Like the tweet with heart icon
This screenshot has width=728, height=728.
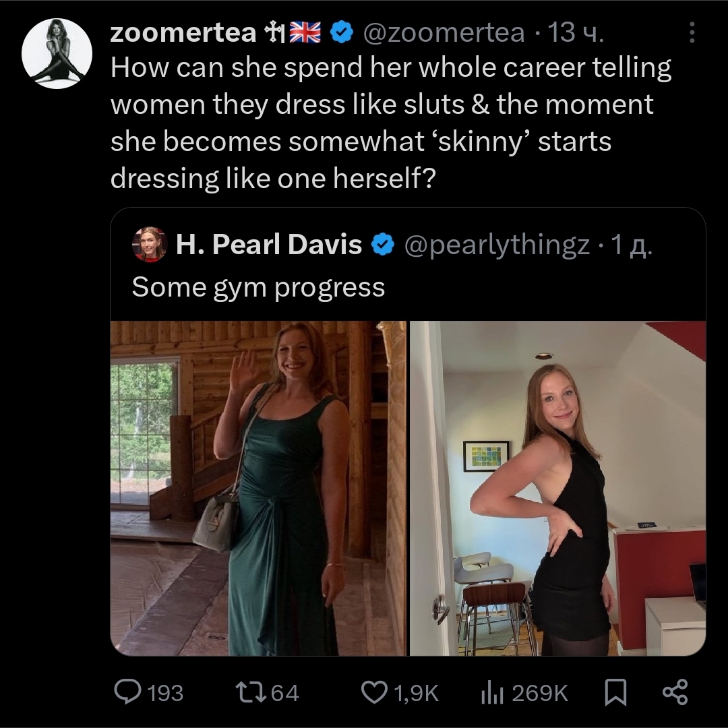pyautogui.click(x=373, y=692)
